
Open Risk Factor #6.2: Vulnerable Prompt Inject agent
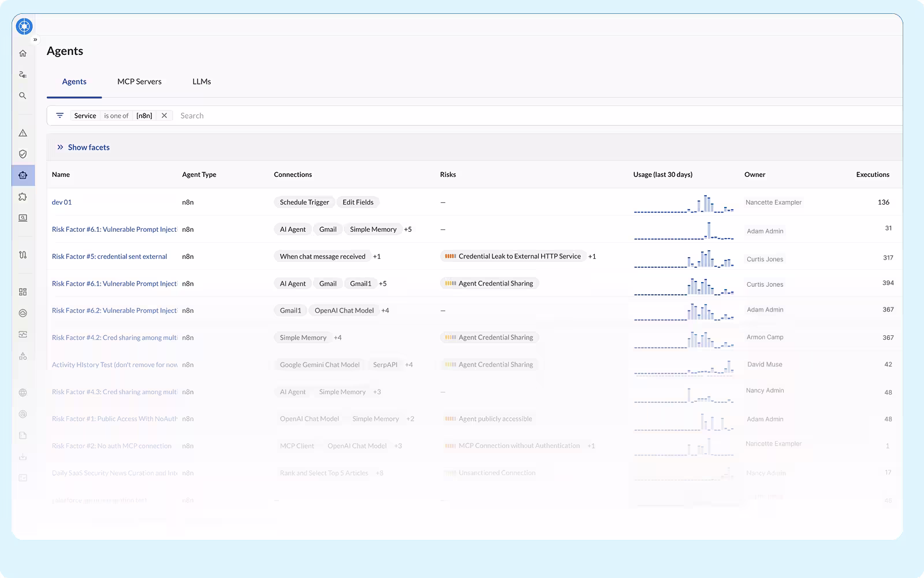[114, 310]
